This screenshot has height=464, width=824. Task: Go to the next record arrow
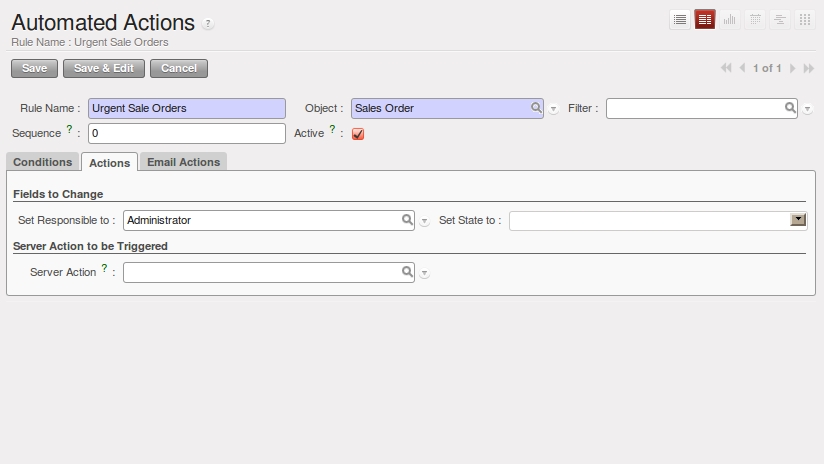793,69
